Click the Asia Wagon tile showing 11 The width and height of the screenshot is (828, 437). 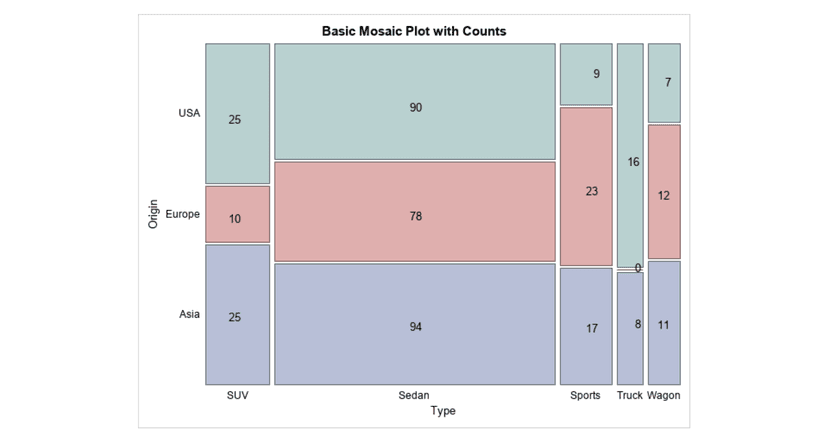(664, 322)
